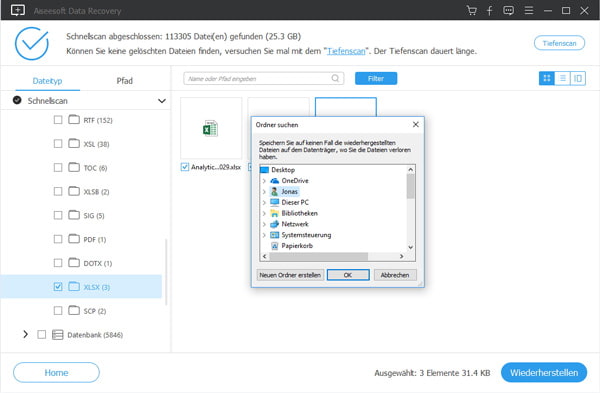Click the folder tree scroll down arrow
The image size is (600, 393).
click(410, 247)
